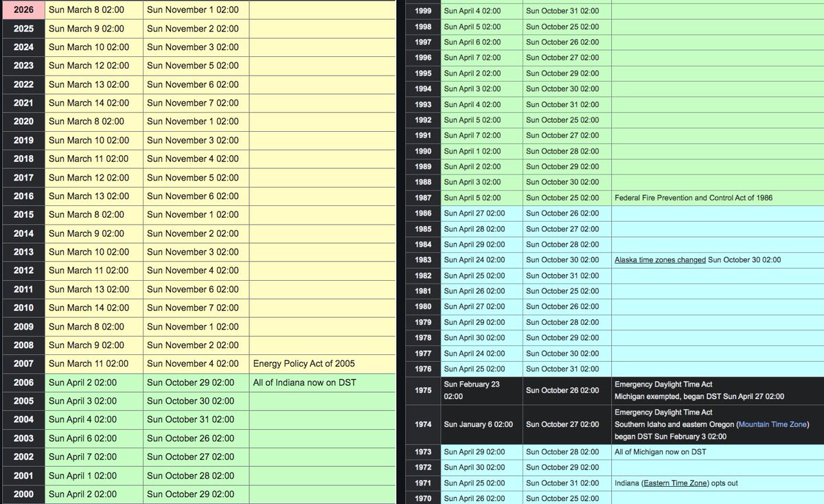Click 'Sun April 5 02:00' in 1992 row
The height and width of the screenshot is (504, 824).
[472, 120]
